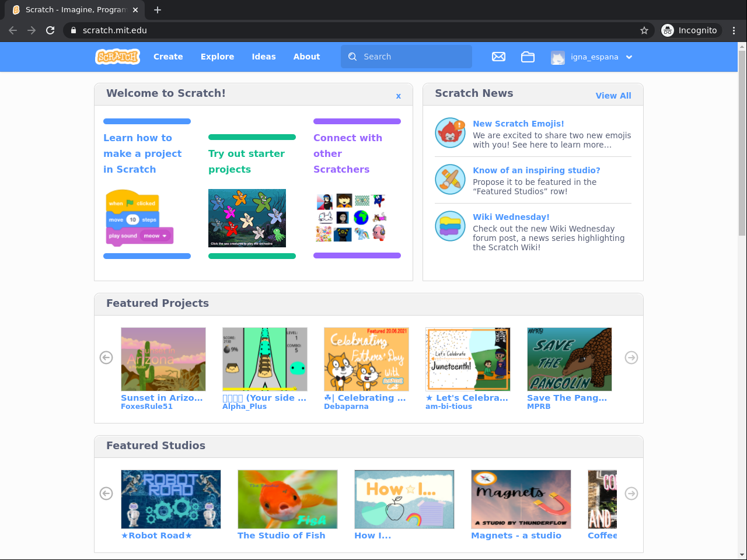
Task: Open the Alpha_Plus game project thumbnail
Action: coord(265,359)
